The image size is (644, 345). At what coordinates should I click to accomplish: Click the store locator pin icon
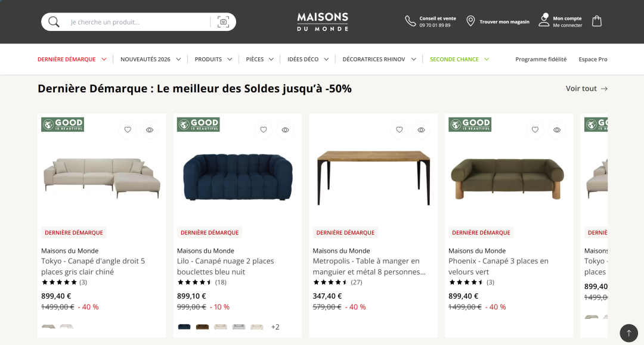click(470, 21)
